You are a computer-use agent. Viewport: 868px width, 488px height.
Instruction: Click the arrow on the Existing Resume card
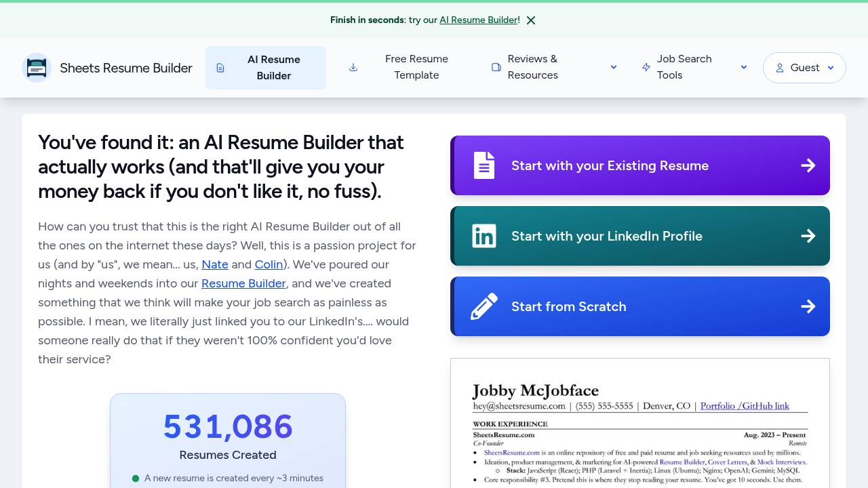point(808,165)
